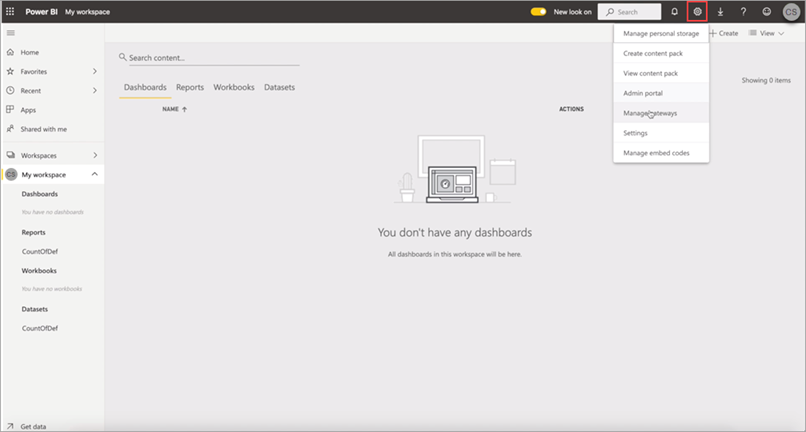Click the download arrow icon
This screenshot has height=432, width=806.
(x=720, y=12)
